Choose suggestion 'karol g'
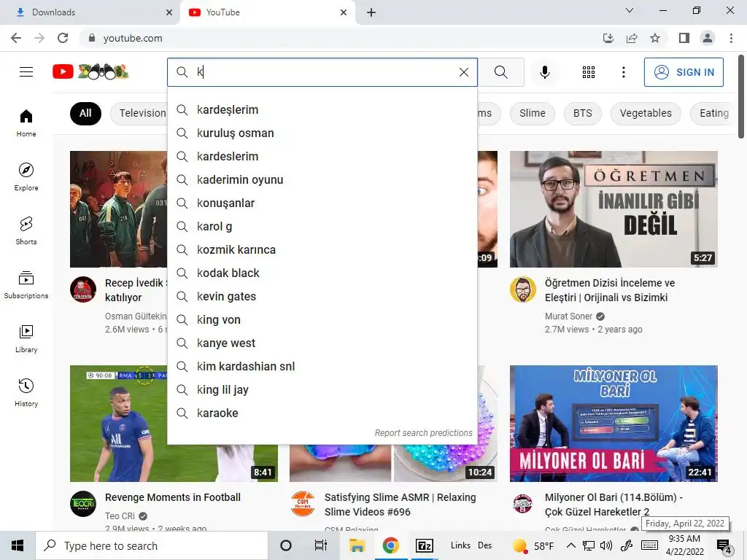This screenshot has height=560, width=747. (x=322, y=227)
